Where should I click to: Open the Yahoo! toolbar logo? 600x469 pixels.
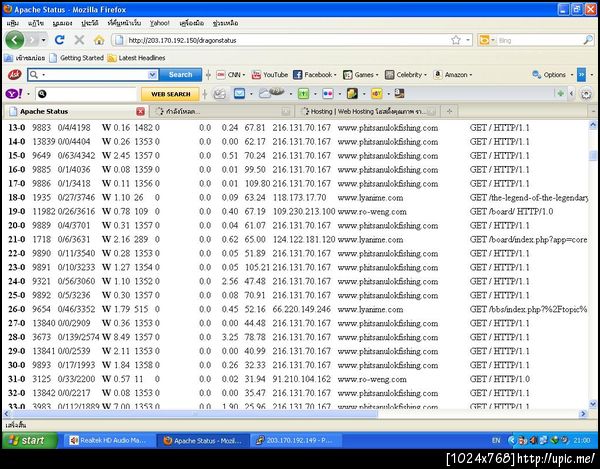[x=14, y=94]
